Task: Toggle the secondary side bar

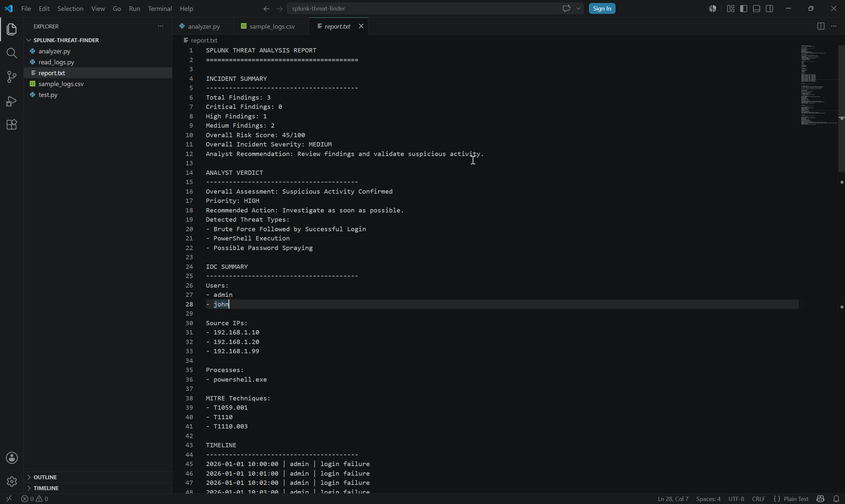Action: [769, 9]
